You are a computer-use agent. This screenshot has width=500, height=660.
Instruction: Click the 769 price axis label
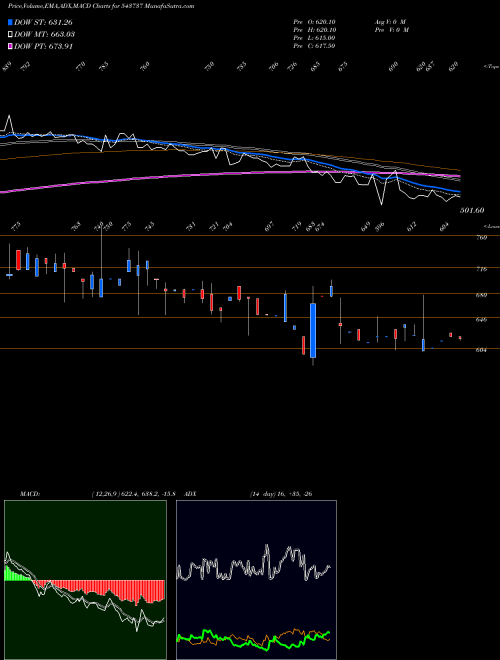pos(481,238)
